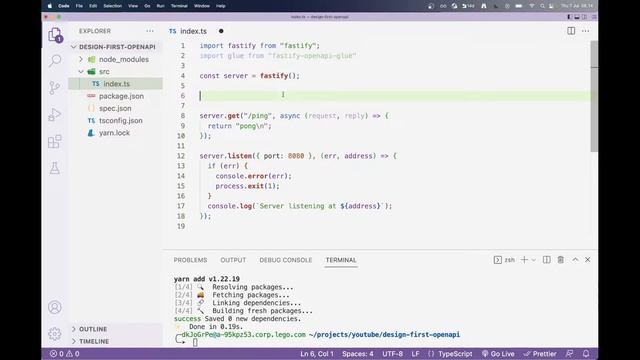Viewport: 640px width, 360px height.
Task: Select the zsh terminal indicator
Action: coord(504,260)
